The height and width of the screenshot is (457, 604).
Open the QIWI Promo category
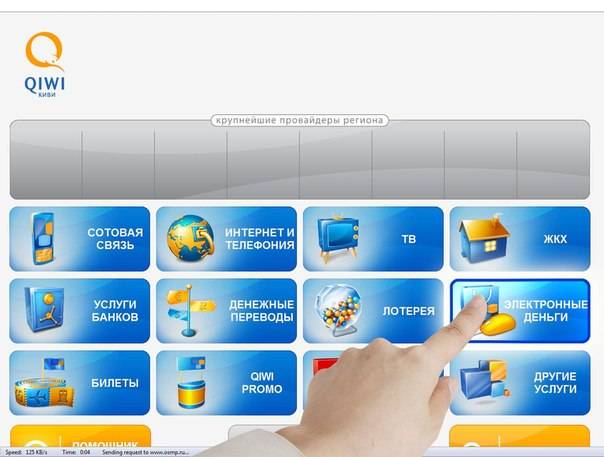click(226, 383)
